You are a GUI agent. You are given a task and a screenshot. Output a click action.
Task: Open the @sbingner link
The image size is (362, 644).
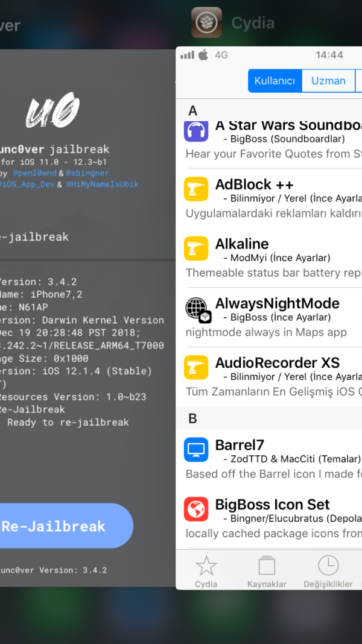tap(88, 173)
